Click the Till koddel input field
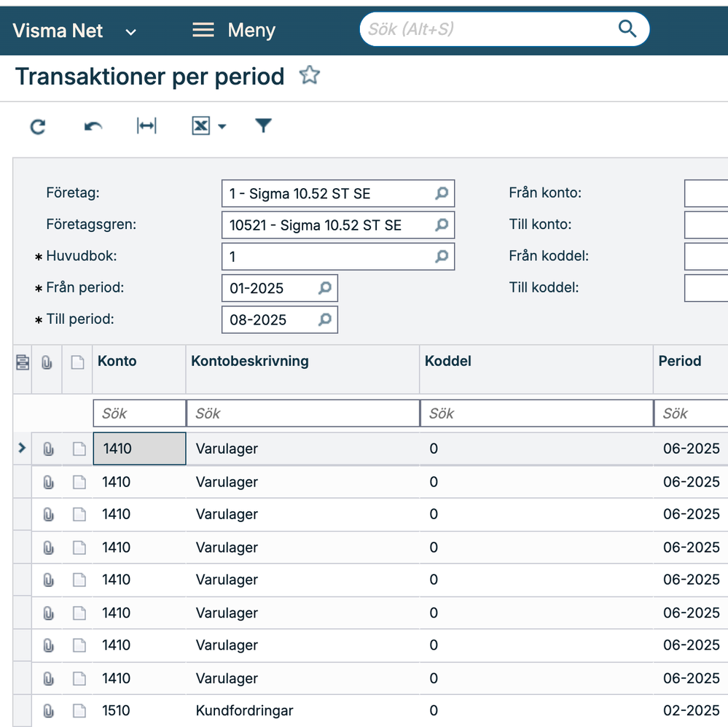The image size is (728, 727). point(706,288)
